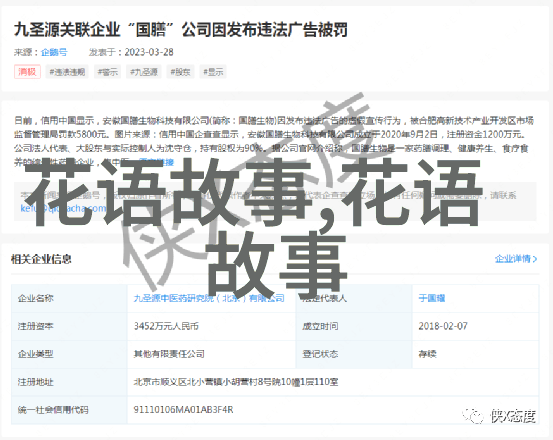Click the #警示 tag
The image size is (553, 440).
pos(108,72)
